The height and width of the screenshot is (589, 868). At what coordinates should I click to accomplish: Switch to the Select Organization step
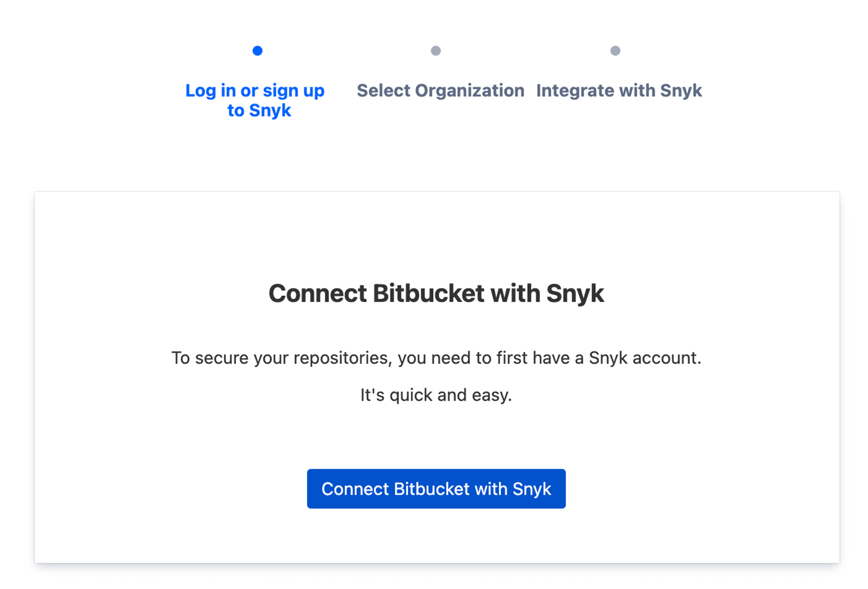coord(439,91)
